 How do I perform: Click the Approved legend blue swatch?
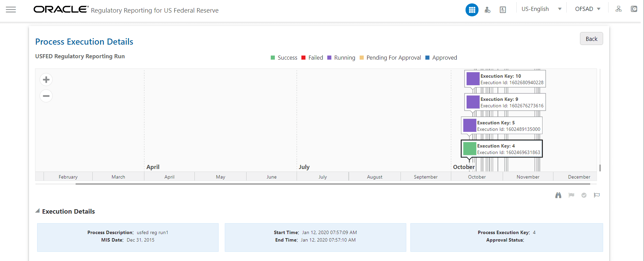click(427, 58)
